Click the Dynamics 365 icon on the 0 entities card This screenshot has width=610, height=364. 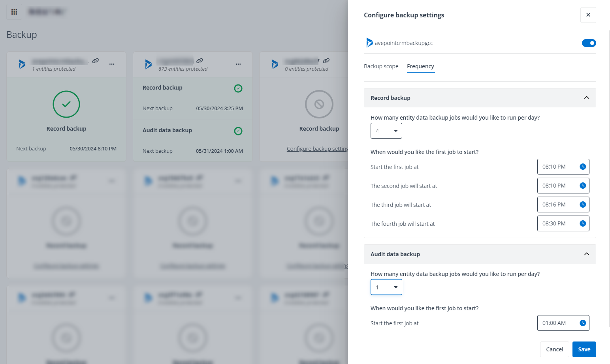point(275,64)
